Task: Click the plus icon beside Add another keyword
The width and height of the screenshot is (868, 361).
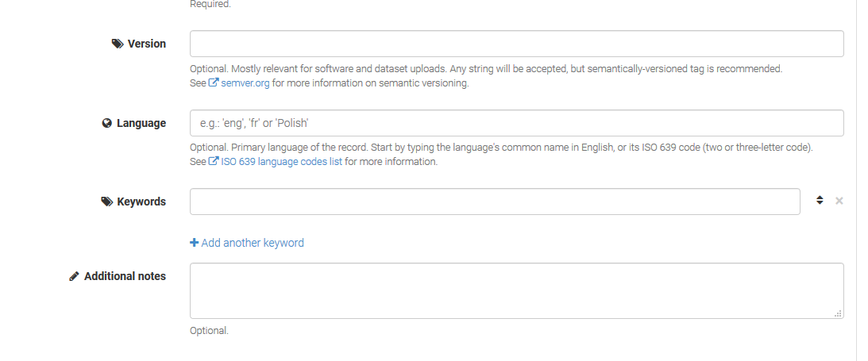Action: [x=194, y=243]
